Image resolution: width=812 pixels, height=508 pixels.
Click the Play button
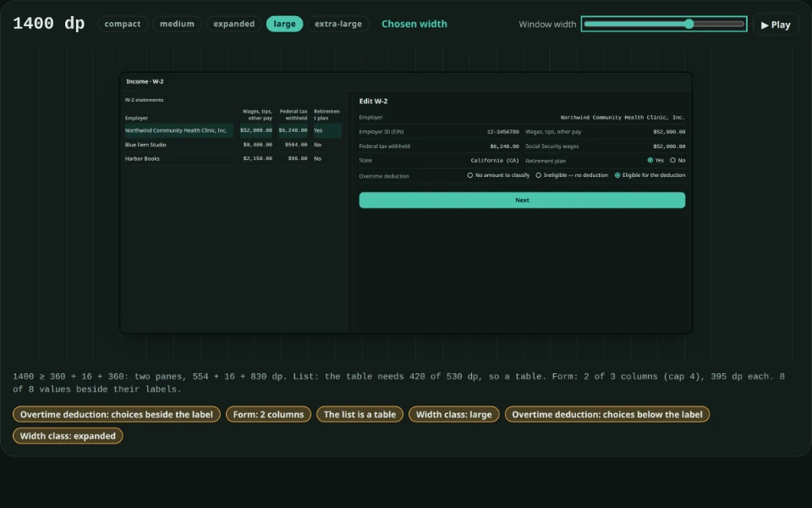pyautogui.click(x=776, y=25)
